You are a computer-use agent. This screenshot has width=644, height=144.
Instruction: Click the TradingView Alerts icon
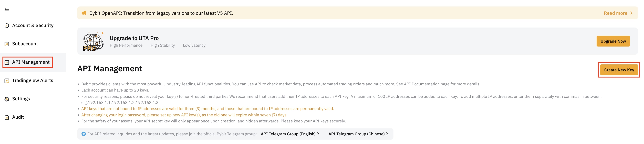pyautogui.click(x=7, y=81)
